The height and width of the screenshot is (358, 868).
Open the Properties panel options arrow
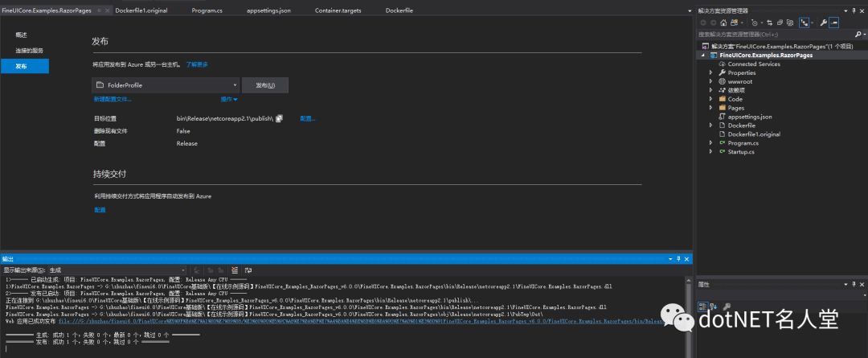(846, 284)
